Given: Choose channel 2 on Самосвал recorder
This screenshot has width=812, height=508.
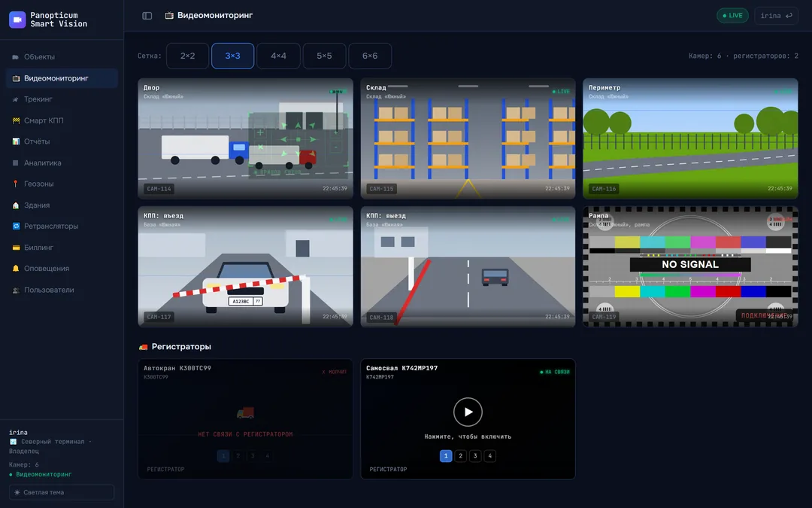Looking at the screenshot, I should [x=460, y=455].
